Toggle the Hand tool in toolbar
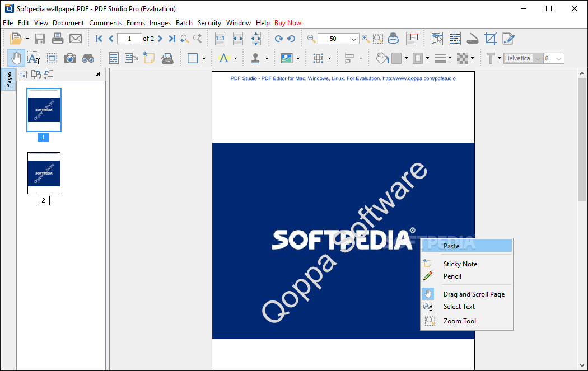Viewport: 588px width, 371px height. [x=16, y=58]
